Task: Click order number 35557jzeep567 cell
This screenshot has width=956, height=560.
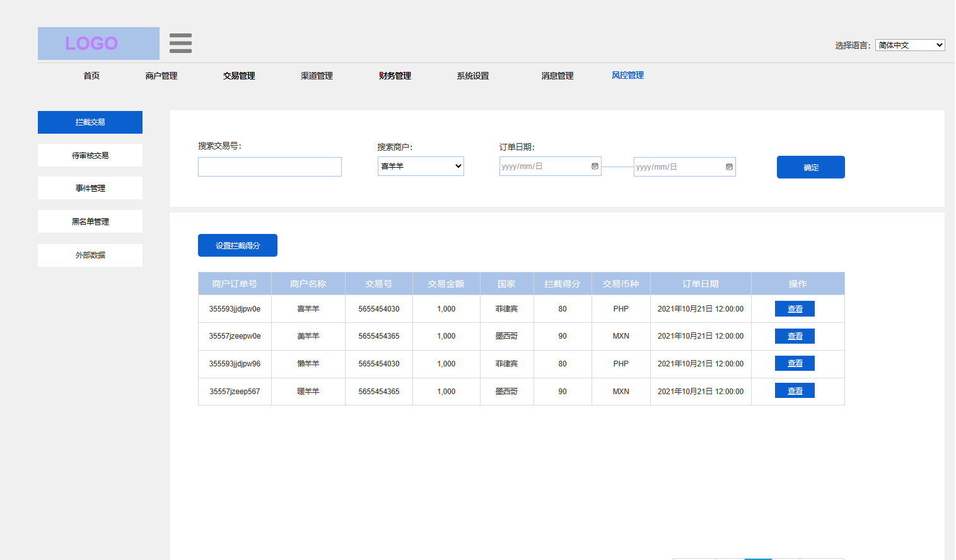Action: tap(235, 392)
